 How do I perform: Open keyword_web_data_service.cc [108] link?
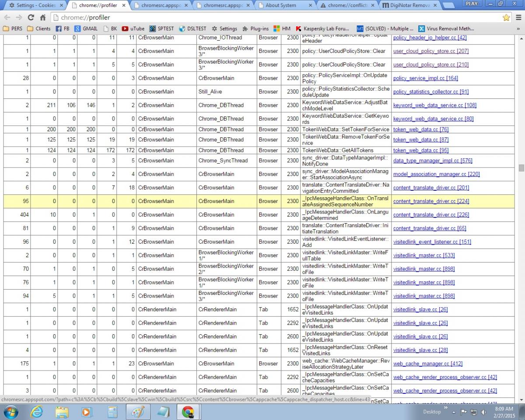(435, 105)
